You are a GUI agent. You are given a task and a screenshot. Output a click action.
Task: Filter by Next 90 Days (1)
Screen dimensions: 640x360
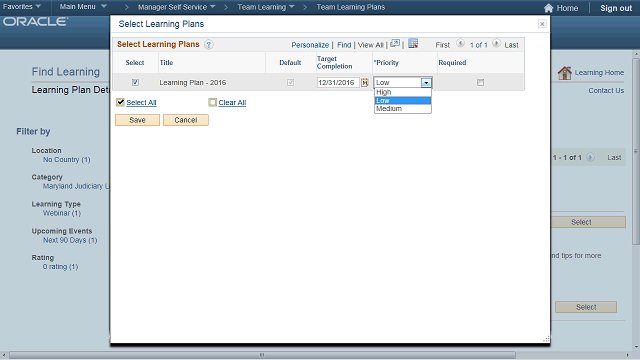(x=70, y=240)
